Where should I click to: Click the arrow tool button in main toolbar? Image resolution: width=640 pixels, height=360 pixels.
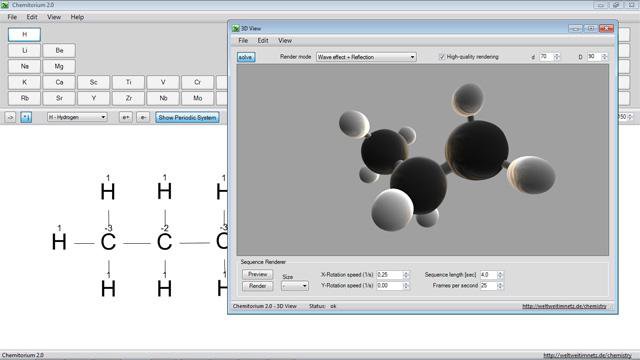[x=10, y=118]
